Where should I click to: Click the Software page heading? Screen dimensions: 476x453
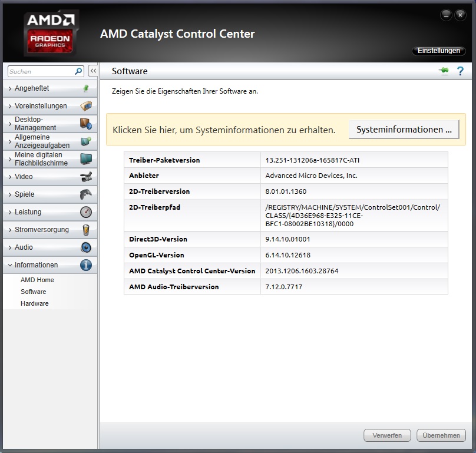(x=130, y=71)
